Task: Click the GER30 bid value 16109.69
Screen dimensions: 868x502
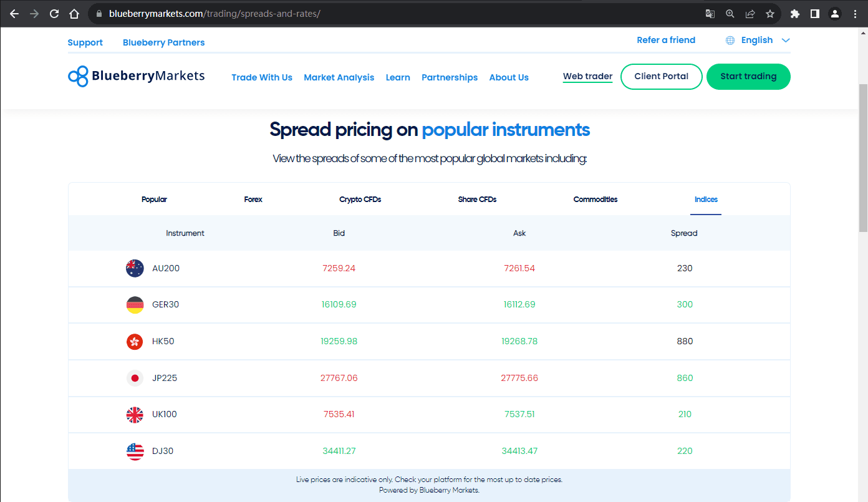Action: click(339, 305)
